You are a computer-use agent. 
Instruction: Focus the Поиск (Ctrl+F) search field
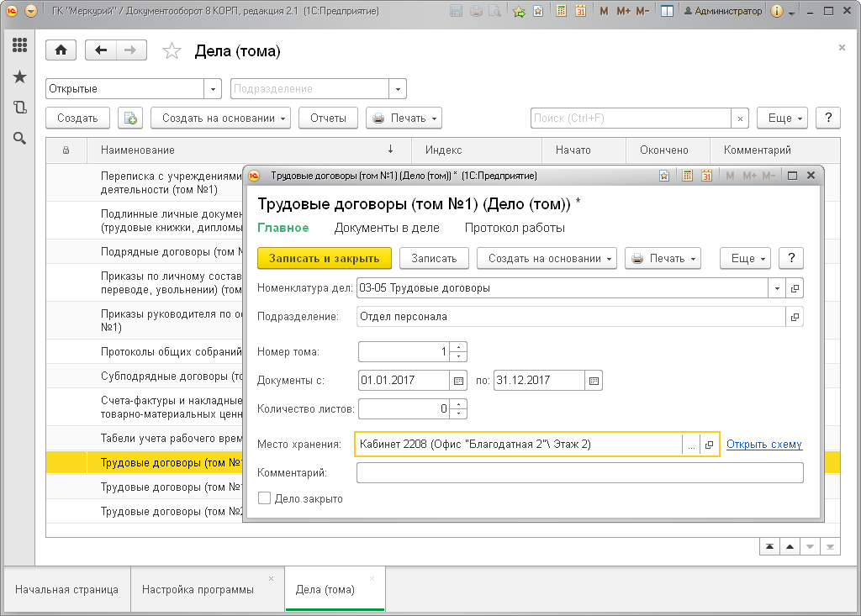coord(631,118)
